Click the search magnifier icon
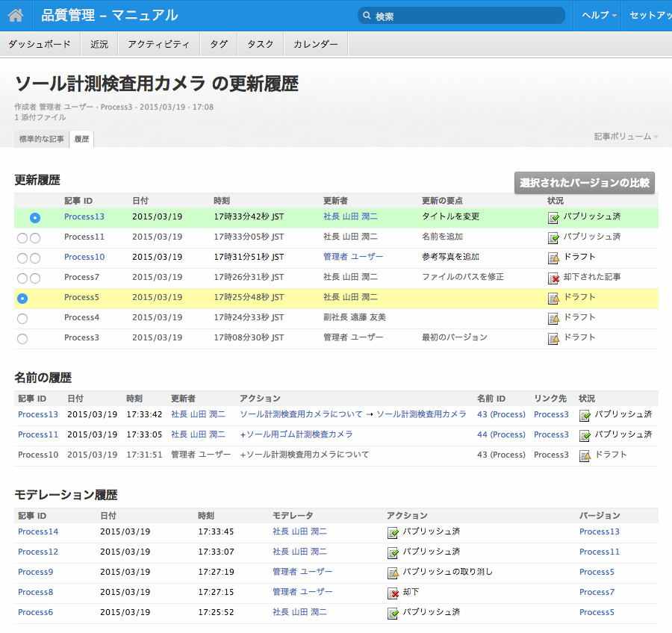Screen dimensions: 672x633 pos(367,16)
